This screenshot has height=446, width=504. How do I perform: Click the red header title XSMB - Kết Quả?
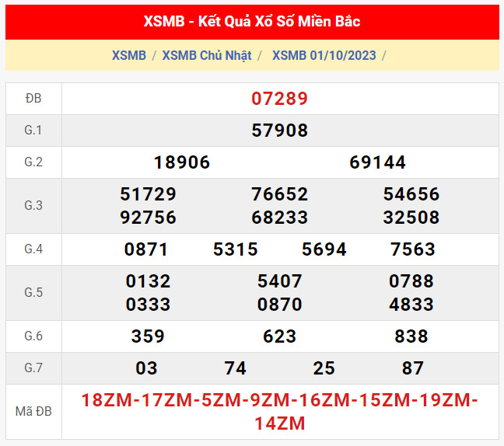pyautogui.click(x=252, y=22)
